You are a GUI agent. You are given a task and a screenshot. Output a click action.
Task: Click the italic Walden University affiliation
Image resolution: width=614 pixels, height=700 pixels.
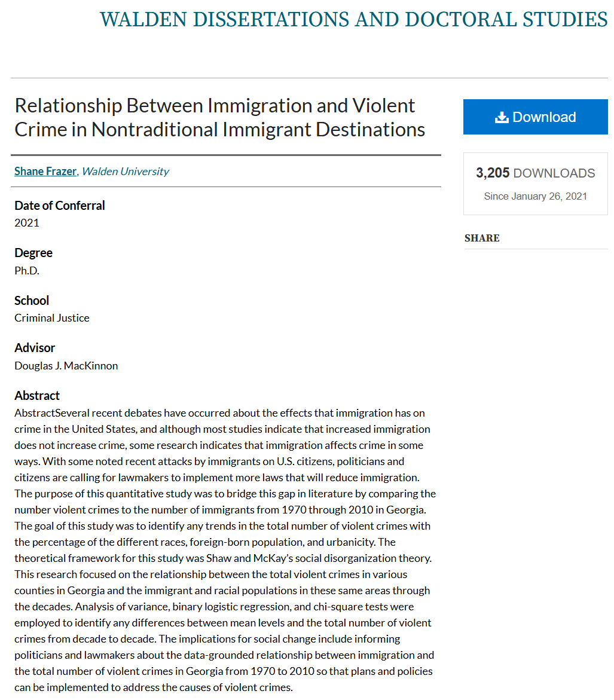[125, 172]
